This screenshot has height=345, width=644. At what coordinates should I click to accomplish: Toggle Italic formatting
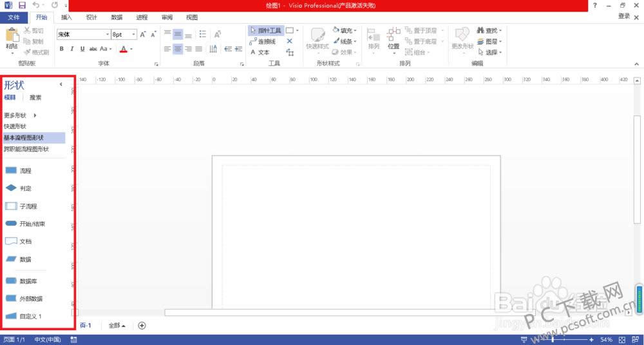(x=72, y=49)
